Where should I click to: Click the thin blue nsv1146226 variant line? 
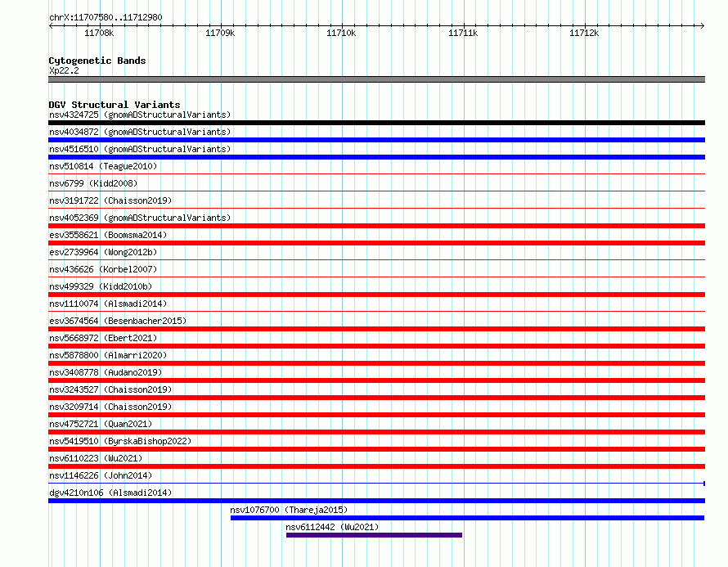pos(376,484)
